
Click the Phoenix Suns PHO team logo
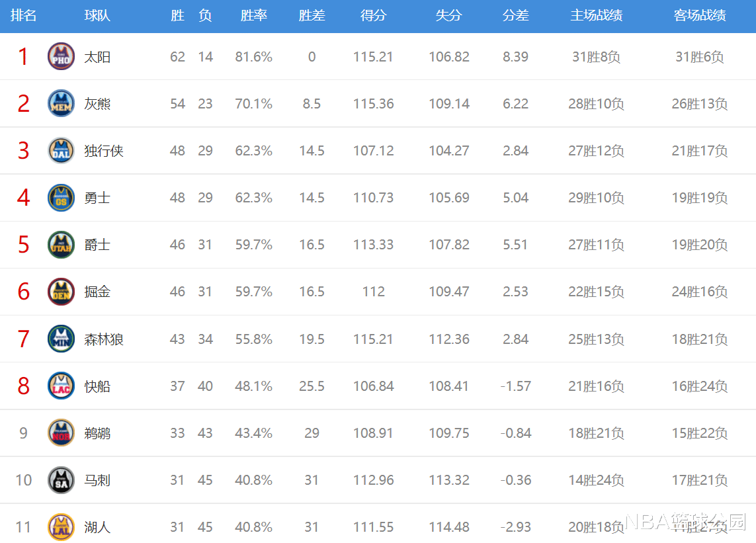click(62, 56)
